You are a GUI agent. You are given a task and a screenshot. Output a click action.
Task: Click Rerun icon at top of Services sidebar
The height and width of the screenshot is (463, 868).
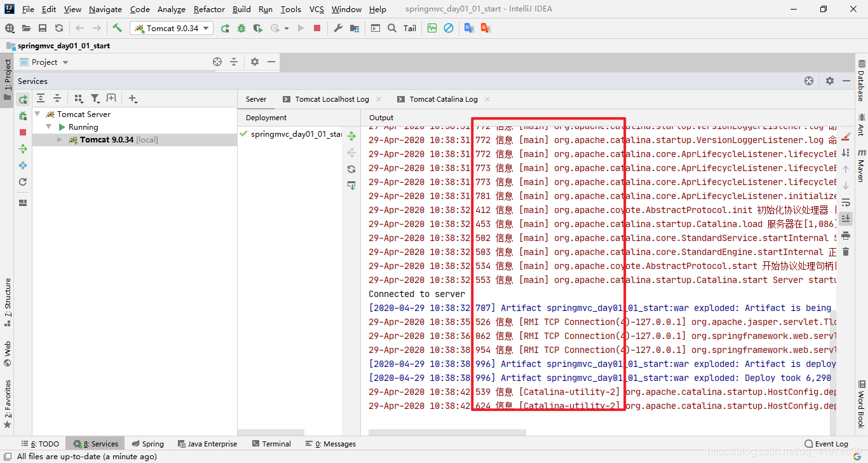23,99
